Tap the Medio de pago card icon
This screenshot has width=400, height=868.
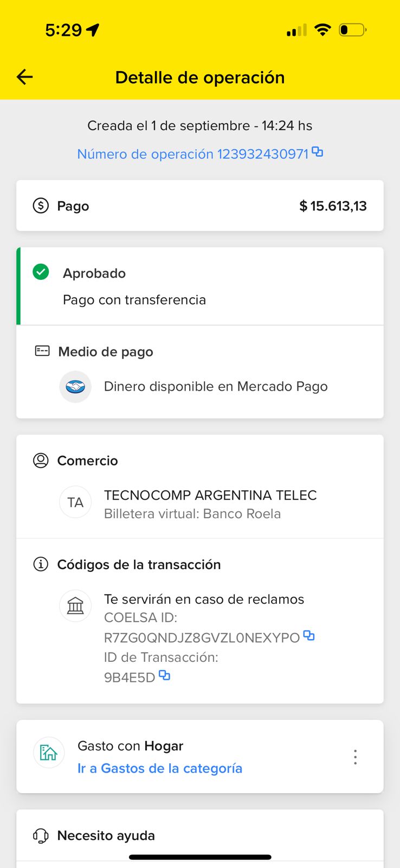tap(42, 351)
